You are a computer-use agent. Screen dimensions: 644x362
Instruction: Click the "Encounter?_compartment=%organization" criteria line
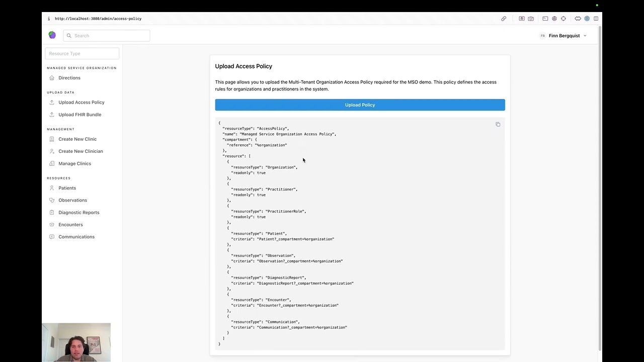tap(285, 306)
